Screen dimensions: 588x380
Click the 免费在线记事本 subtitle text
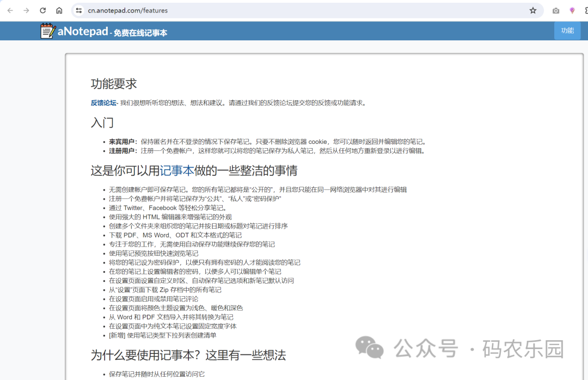tap(140, 33)
